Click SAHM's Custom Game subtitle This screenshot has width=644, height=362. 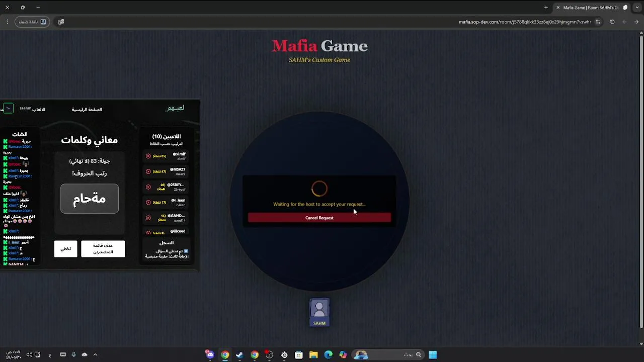pos(319,60)
